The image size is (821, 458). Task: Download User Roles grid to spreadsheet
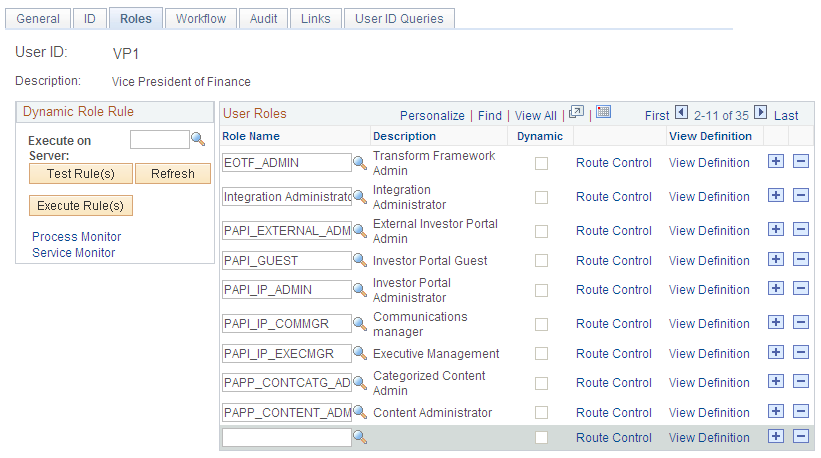(x=603, y=113)
